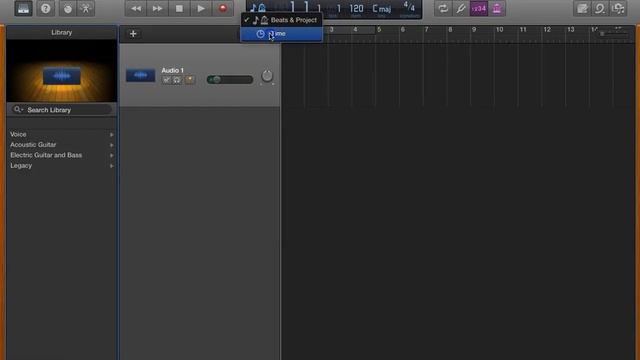Click the Search Library field
Image resolution: width=640 pixels, height=360 pixels.
coord(62,110)
